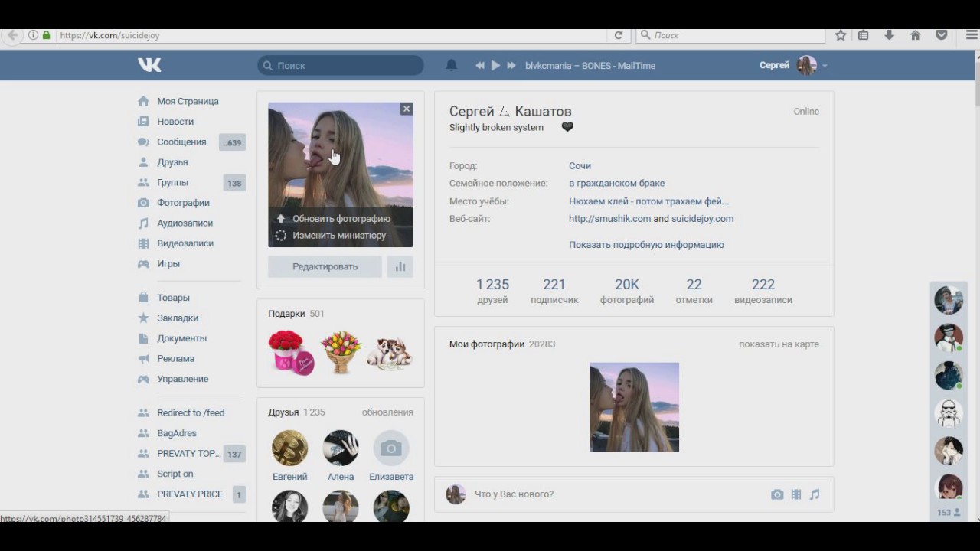This screenshot has width=980, height=551.
Task: Open the browser downloads arrow icon
Action: point(889,35)
